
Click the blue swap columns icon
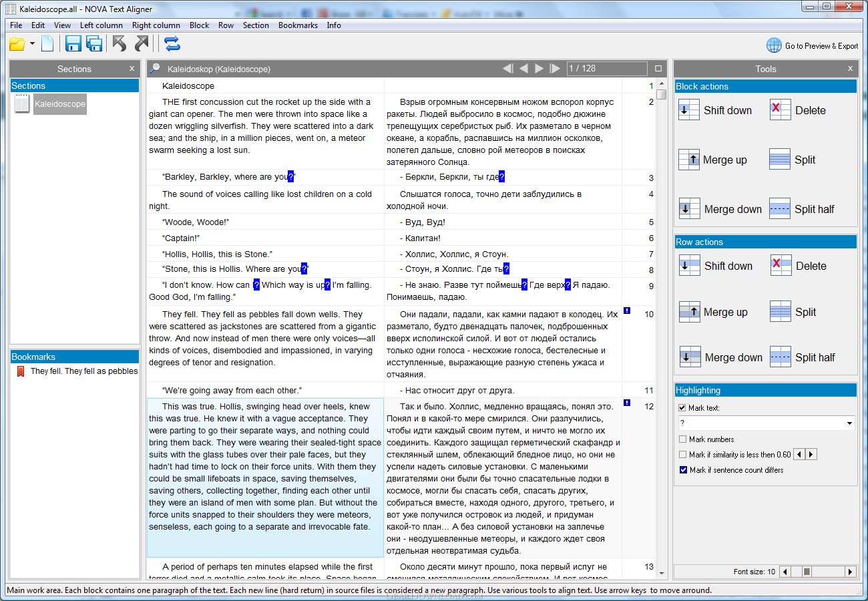point(172,44)
